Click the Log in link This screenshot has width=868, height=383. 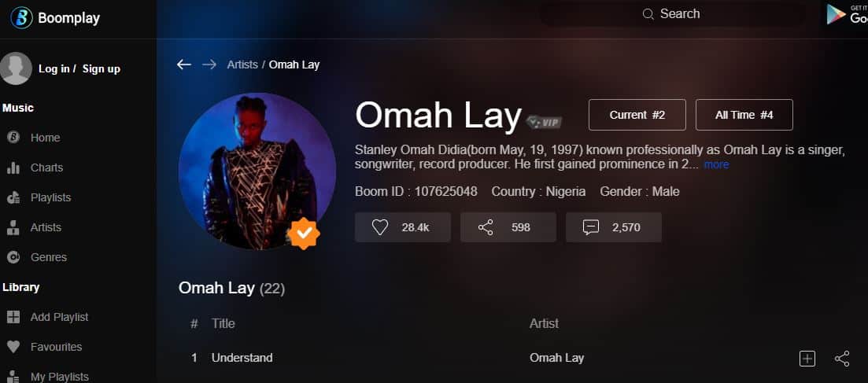click(54, 69)
